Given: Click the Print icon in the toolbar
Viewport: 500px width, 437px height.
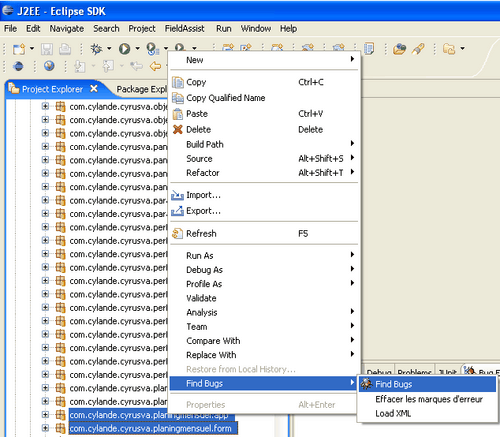Looking at the screenshot, I should click(x=65, y=49).
